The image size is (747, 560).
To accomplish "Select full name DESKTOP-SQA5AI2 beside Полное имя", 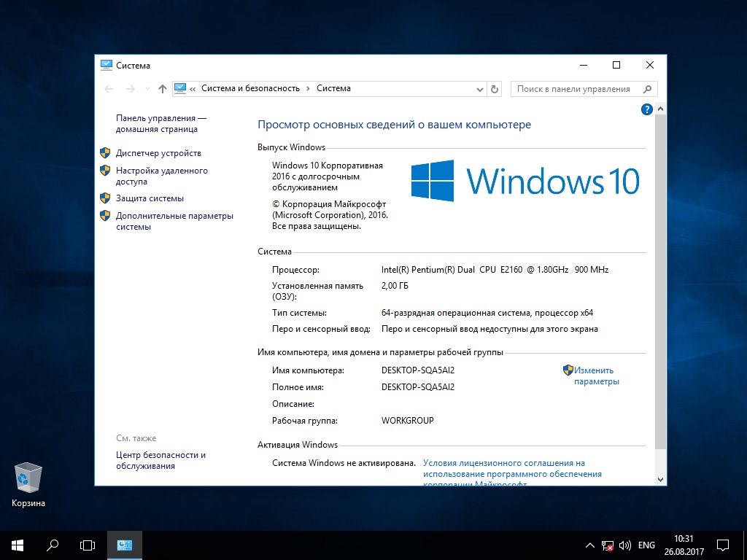I will tap(418, 387).
